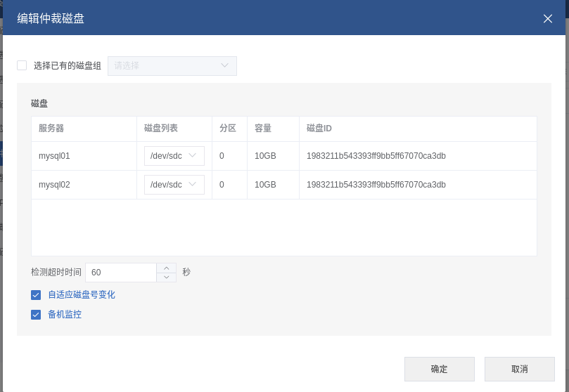Click the disk ID value in mysql01 row
Viewport: 569px width, 392px height.
376,156
